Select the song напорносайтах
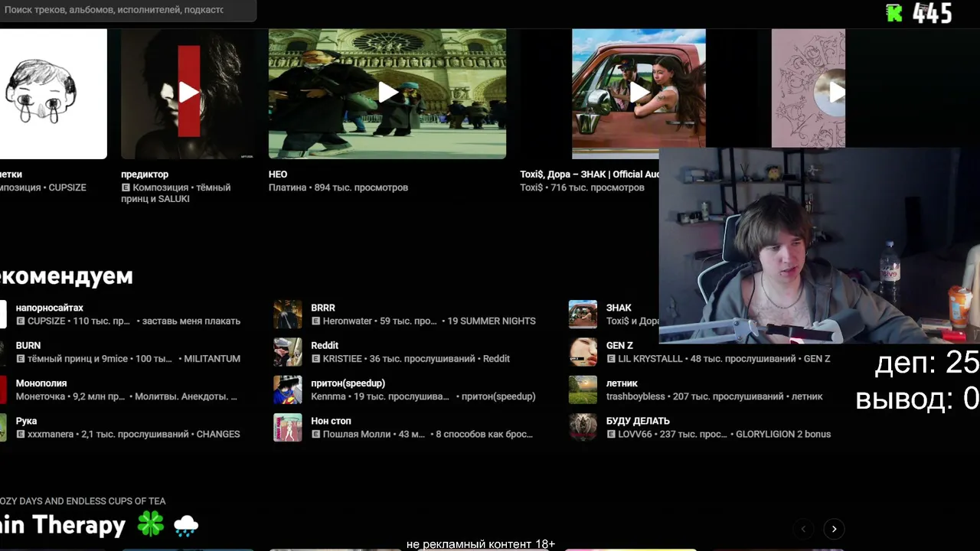The width and height of the screenshot is (980, 551). pos(50,308)
